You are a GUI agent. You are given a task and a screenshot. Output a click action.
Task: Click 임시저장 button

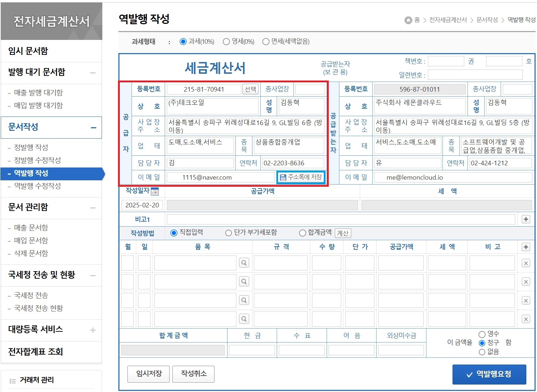coord(149,374)
